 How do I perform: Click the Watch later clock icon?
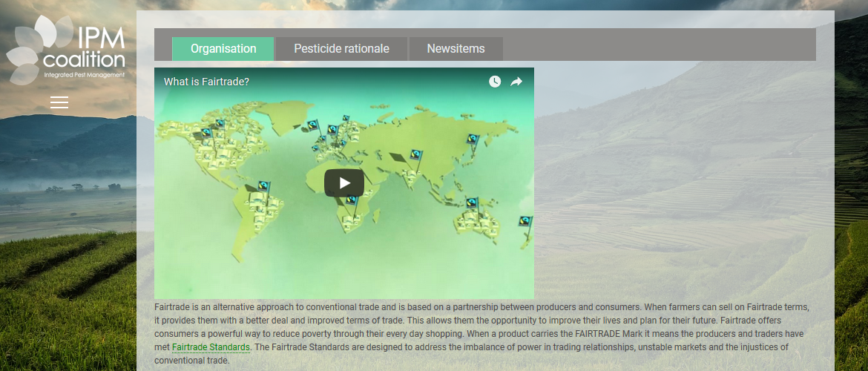coord(494,82)
